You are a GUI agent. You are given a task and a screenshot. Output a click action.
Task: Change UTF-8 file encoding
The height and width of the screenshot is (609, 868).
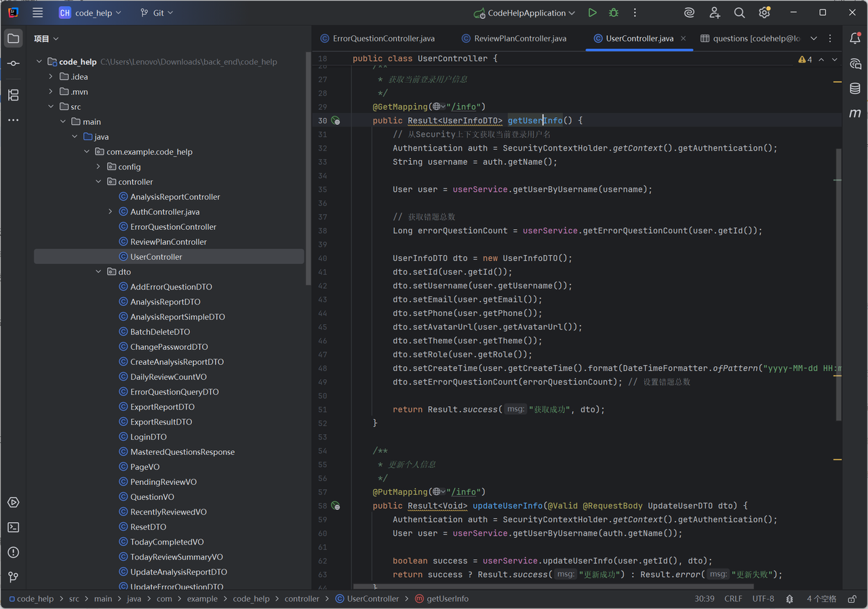[x=763, y=599]
